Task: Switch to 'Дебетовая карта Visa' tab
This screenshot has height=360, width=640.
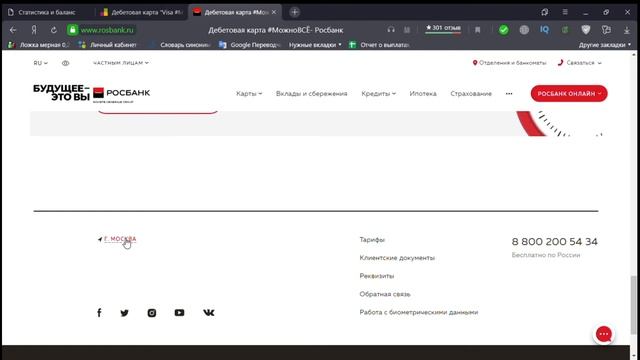Action: 142,12
